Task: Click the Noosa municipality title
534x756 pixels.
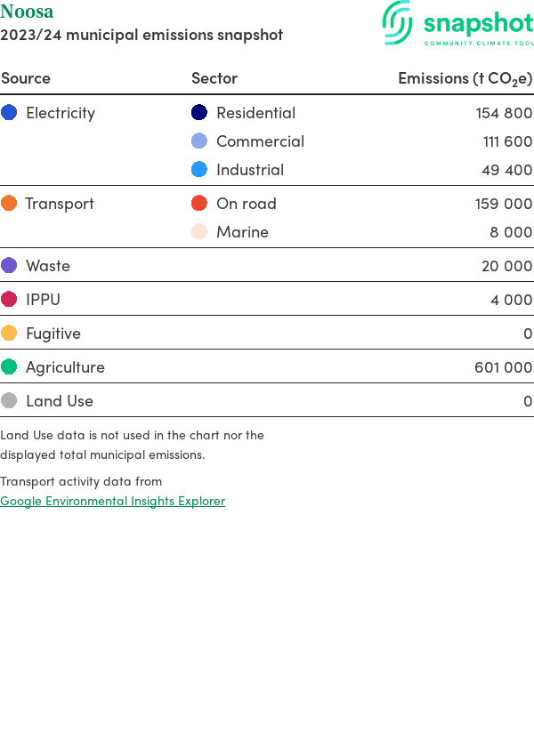Action: [x=27, y=12]
